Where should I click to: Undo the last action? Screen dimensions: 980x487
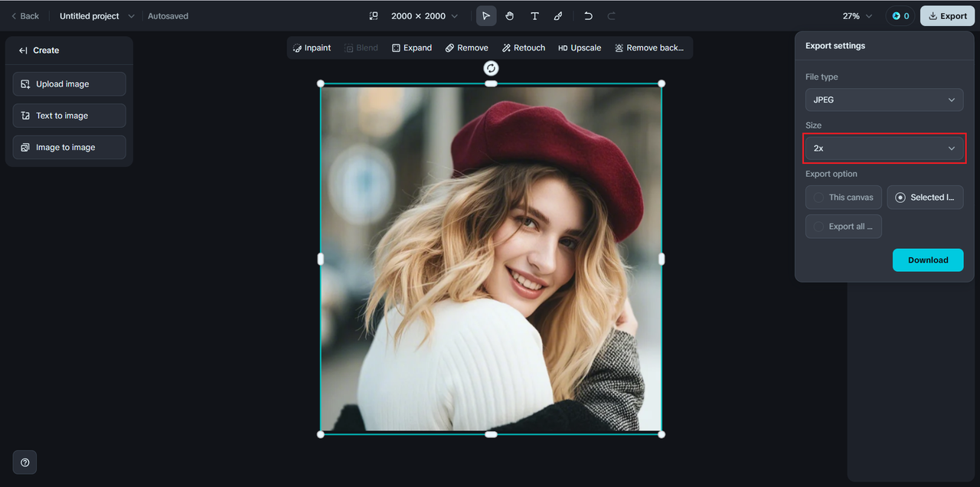pos(588,16)
